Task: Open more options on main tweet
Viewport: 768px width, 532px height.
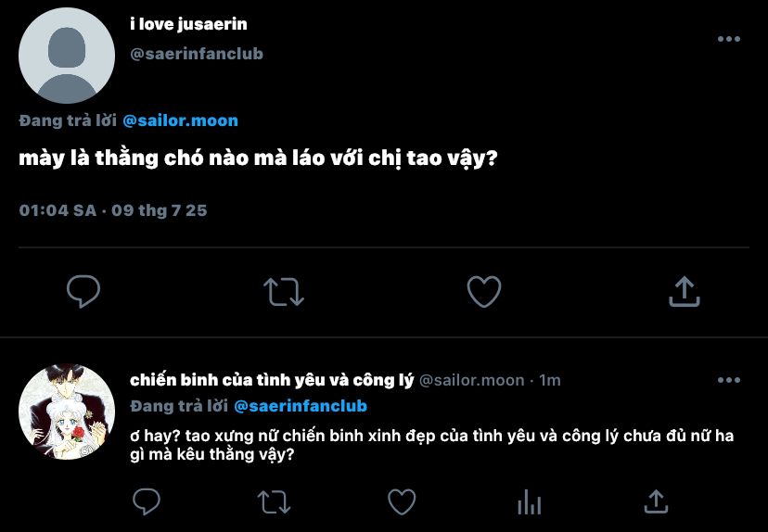Action: [729, 39]
